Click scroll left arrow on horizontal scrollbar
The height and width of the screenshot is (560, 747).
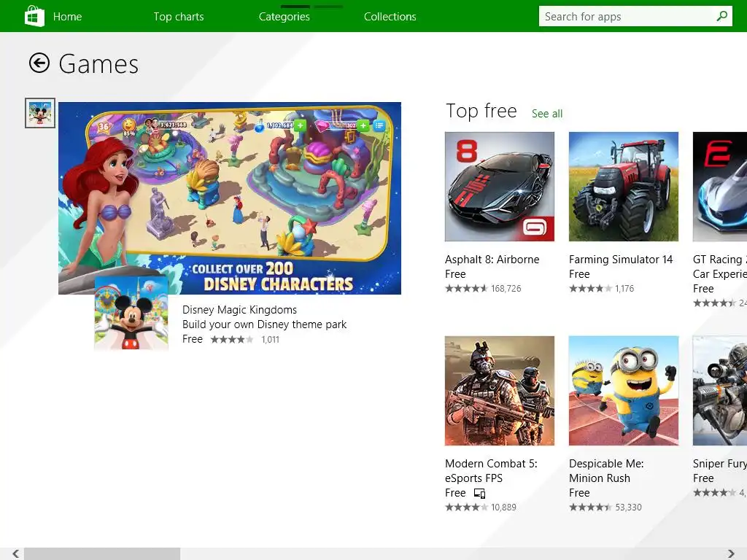[x=16, y=553]
